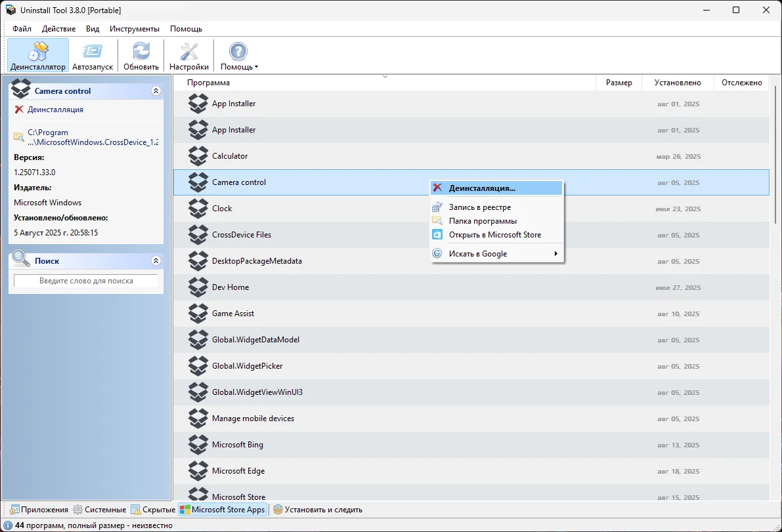
Task: Expand the Помощь toolbar dropdown
Action: click(239, 55)
